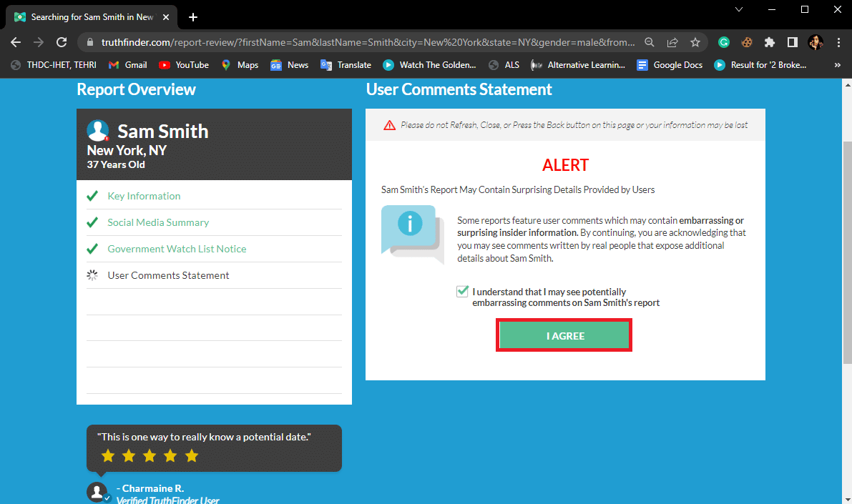Viewport: 852px width, 504px height.
Task: Click the User Comments Statement row
Action: (214, 275)
